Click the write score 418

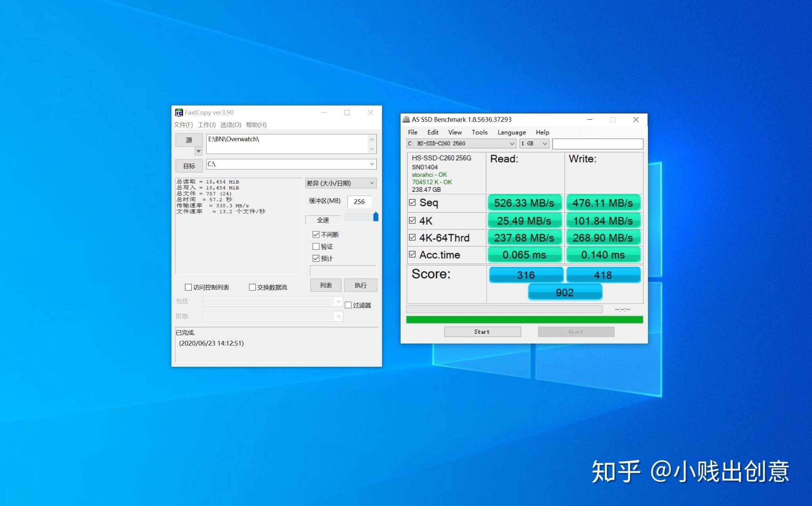tap(603, 275)
